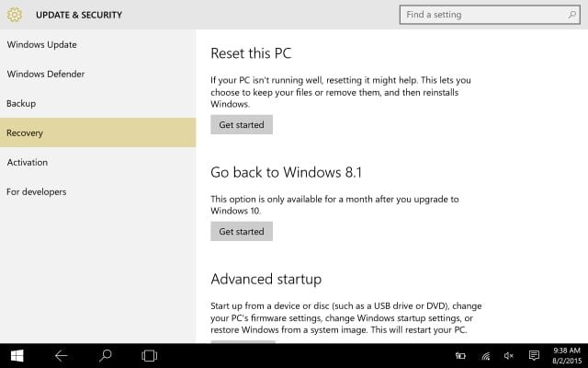Open For developers section
The image size is (588, 368).
coord(98,191)
